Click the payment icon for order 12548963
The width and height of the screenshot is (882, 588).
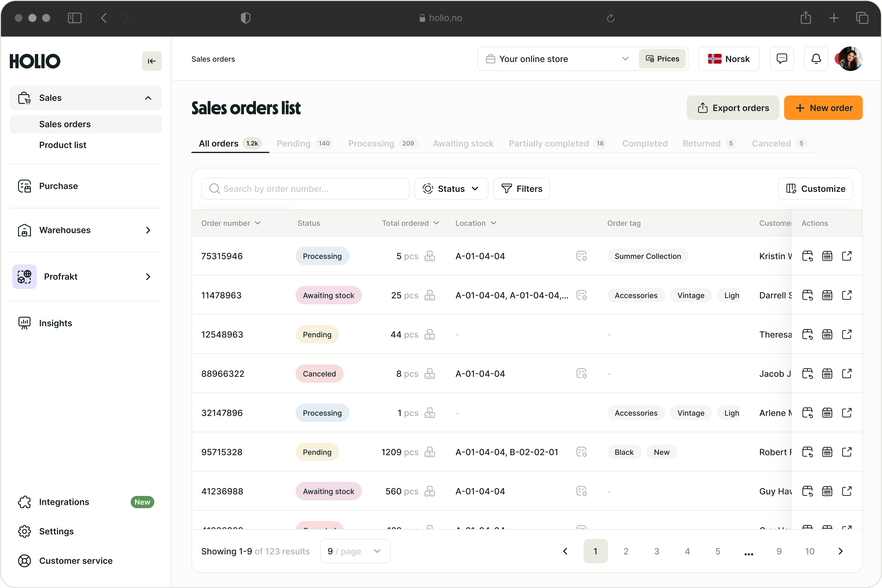pos(807,335)
